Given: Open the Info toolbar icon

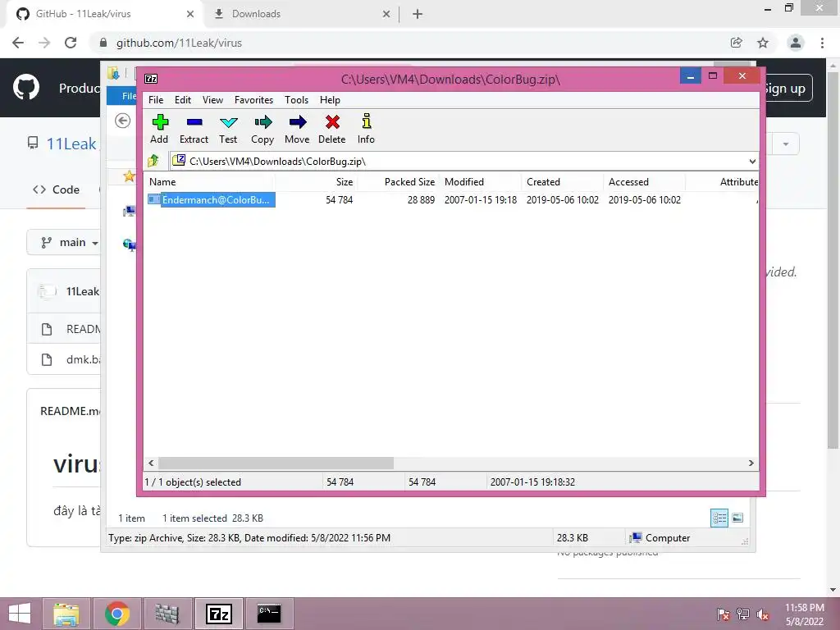Looking at the screenshot, I should click(x=367, y=129).
